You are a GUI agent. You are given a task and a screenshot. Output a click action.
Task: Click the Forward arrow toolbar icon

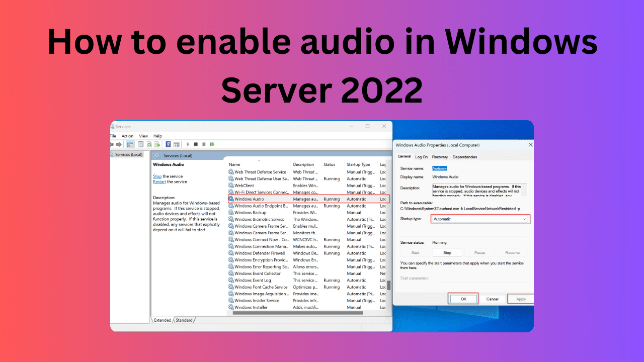pyautogui.click(x=119, y=144)
